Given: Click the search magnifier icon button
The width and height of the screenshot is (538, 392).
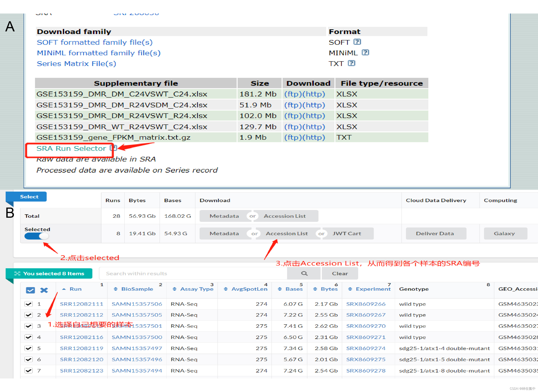Looking at the screenshot, I should coord(304,274).
